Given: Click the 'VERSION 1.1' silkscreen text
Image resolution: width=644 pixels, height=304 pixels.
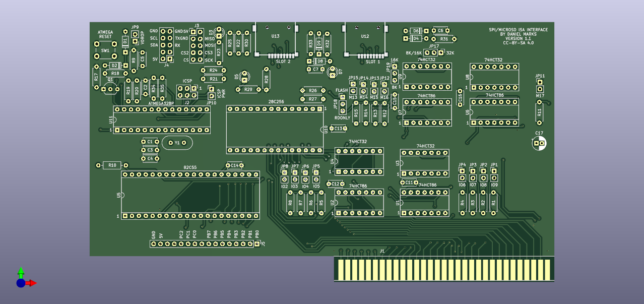Looking at the screenshot, I should pyautogui.click(x=518, y=39).
